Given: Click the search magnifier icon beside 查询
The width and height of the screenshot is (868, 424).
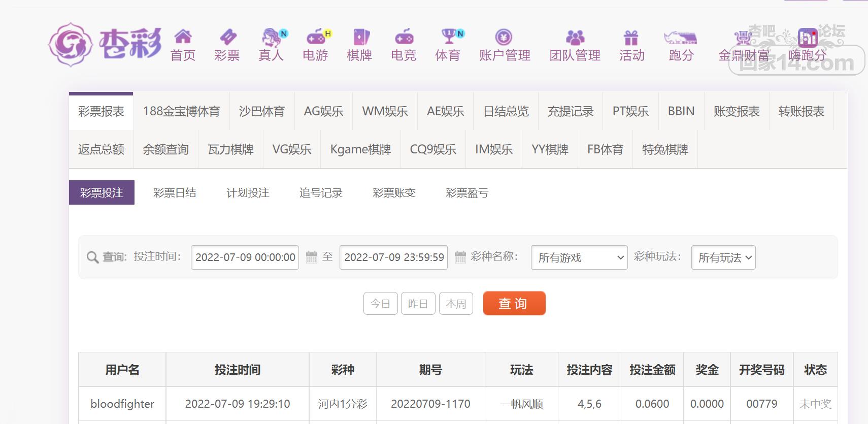Looking at the screenshot, I should click(x=92, y=257).
